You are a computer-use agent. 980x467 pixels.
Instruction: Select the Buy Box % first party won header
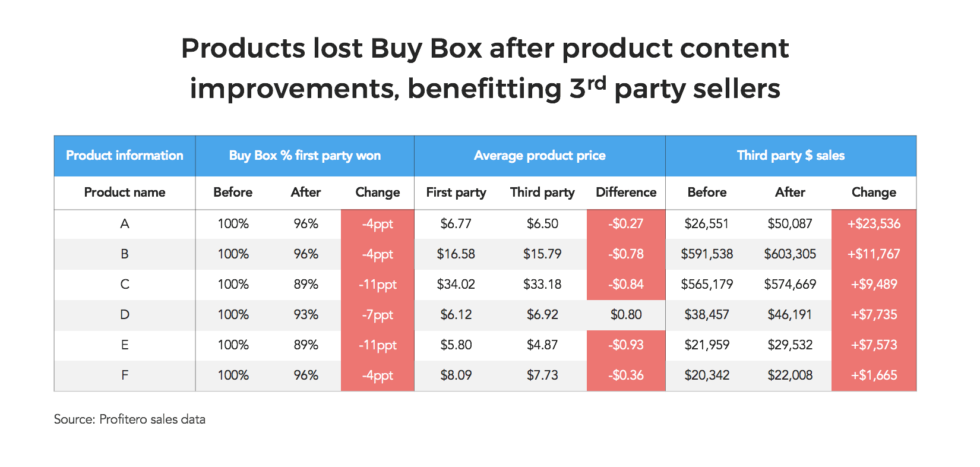[x=305, y=156]
